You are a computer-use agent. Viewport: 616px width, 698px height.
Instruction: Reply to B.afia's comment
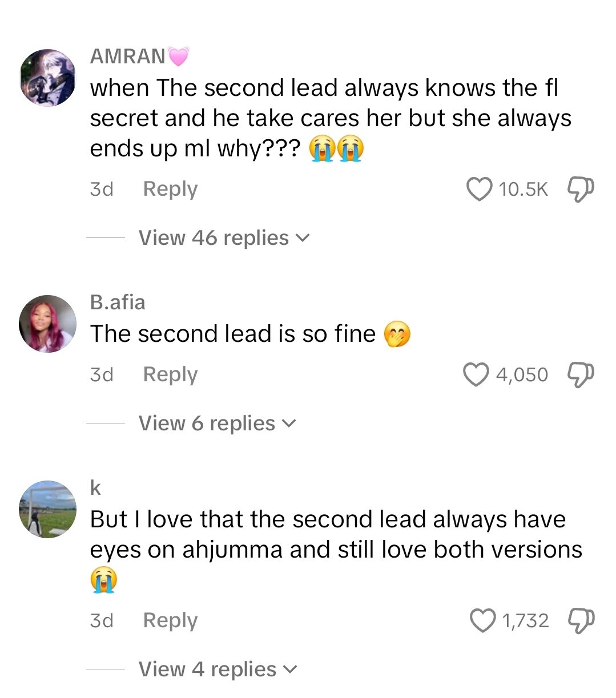[169, 374]
